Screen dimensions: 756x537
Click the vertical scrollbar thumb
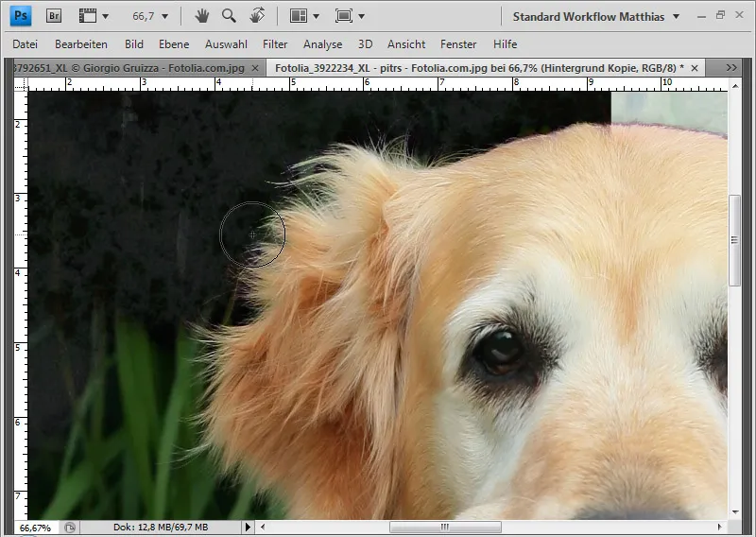tap(735, 240)
